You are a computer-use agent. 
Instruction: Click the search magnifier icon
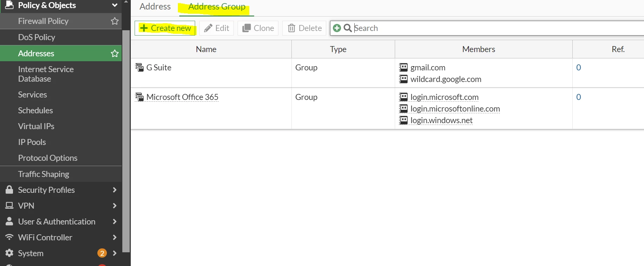(348, 28)
